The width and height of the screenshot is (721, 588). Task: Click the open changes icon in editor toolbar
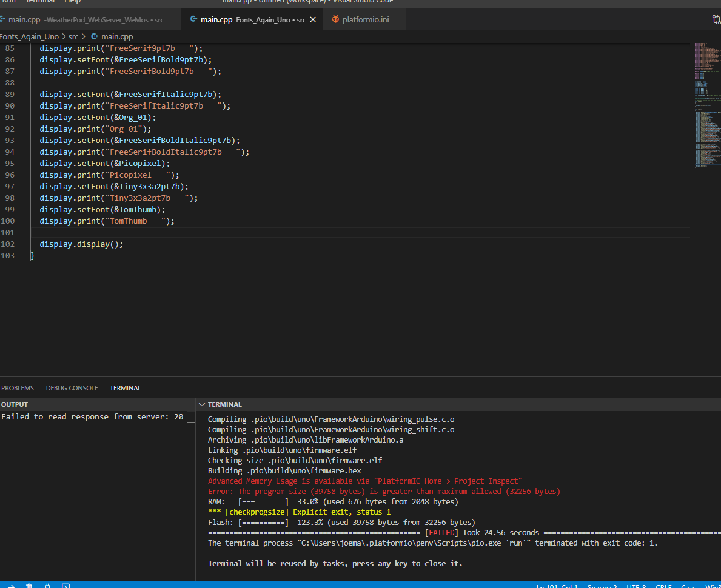coord(716,20)
